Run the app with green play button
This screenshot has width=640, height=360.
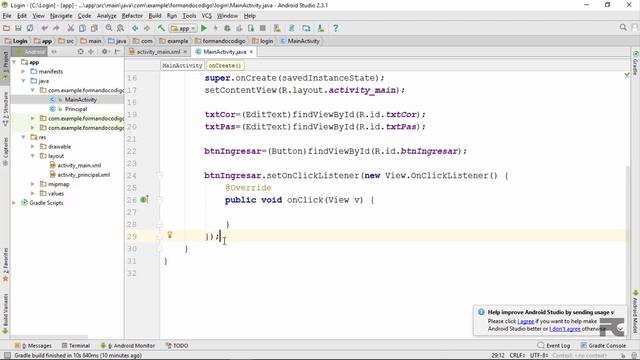point(204,28)
